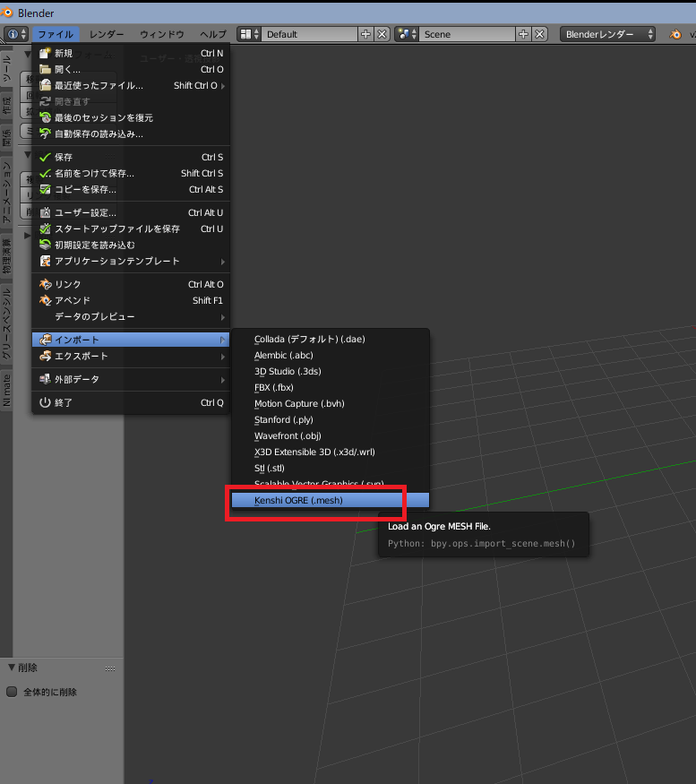The height and width of the screenshot is (784, 696).
Task: Delete the Default screen layout
Action: coord(382,34)
